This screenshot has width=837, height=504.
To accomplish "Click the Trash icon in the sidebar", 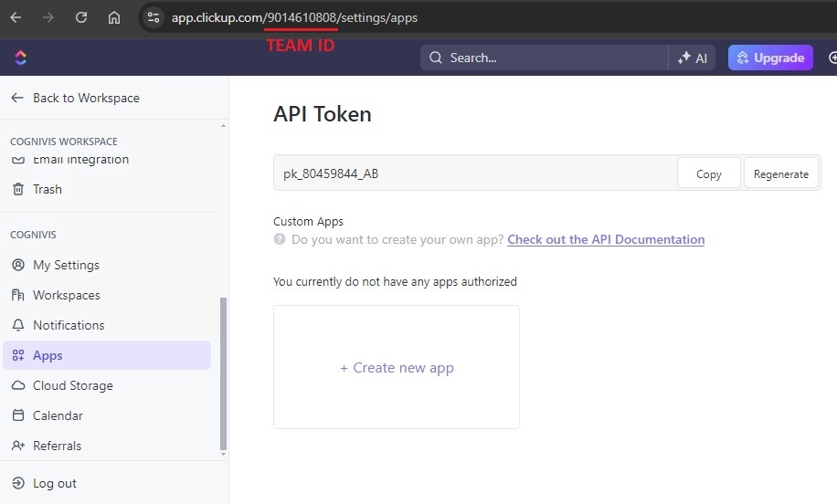I will [17, 189].
